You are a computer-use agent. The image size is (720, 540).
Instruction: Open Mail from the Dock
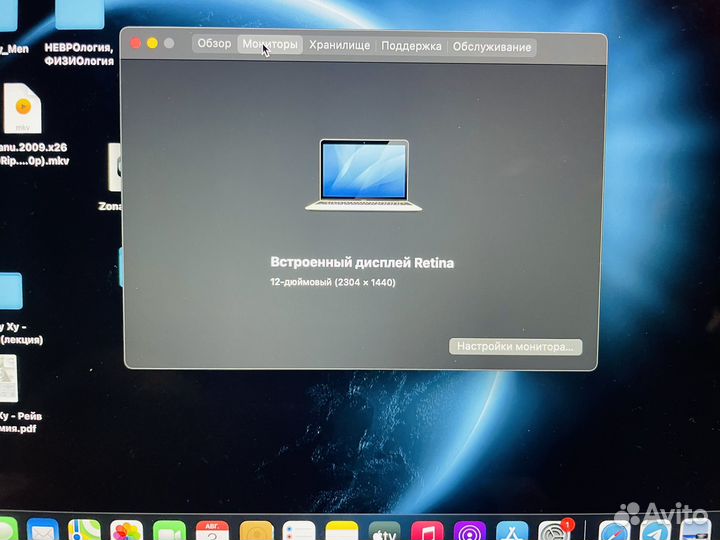(43, 531)
